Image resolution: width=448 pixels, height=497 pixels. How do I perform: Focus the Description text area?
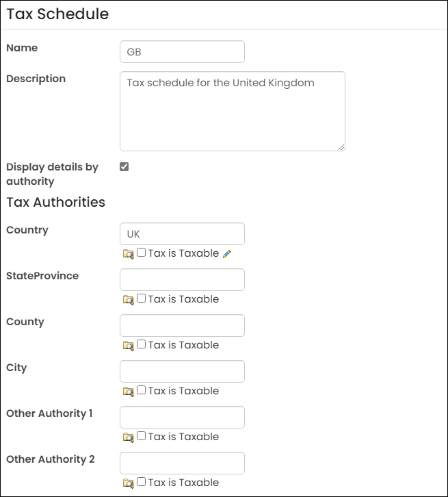(233, 112)
